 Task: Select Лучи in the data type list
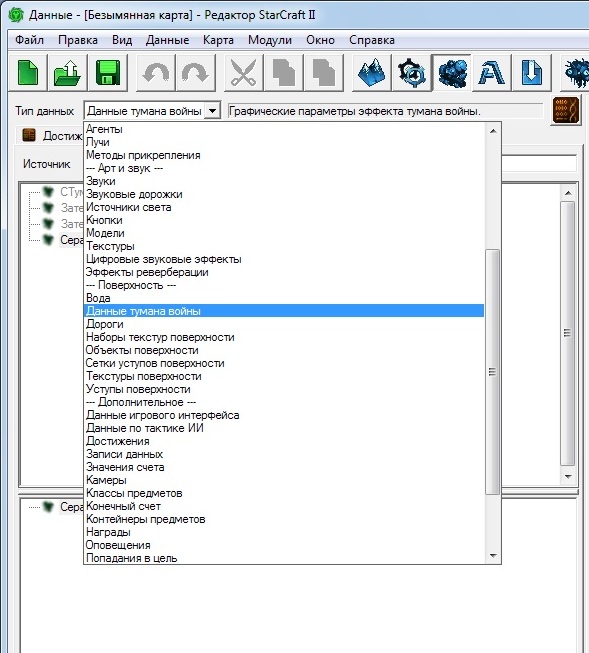pos(284,142)
